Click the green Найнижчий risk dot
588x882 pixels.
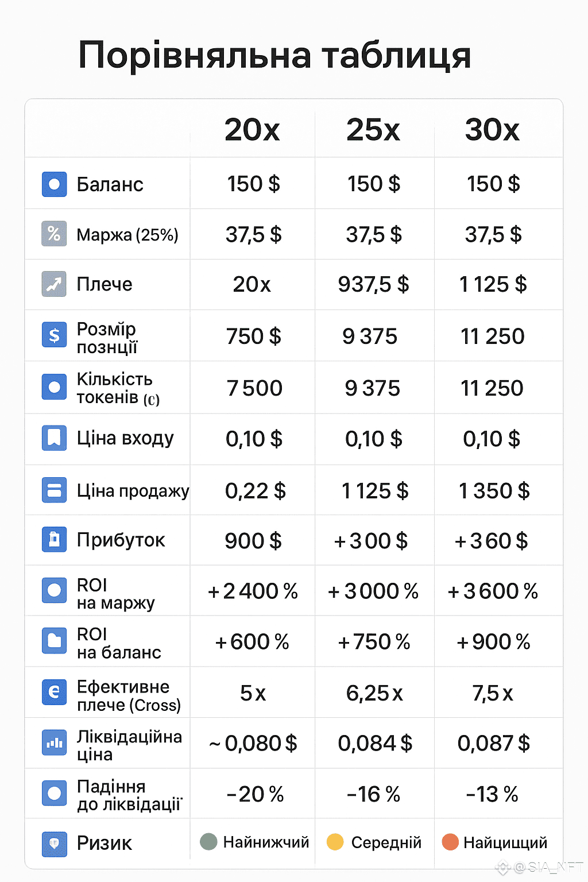point(208,842)
